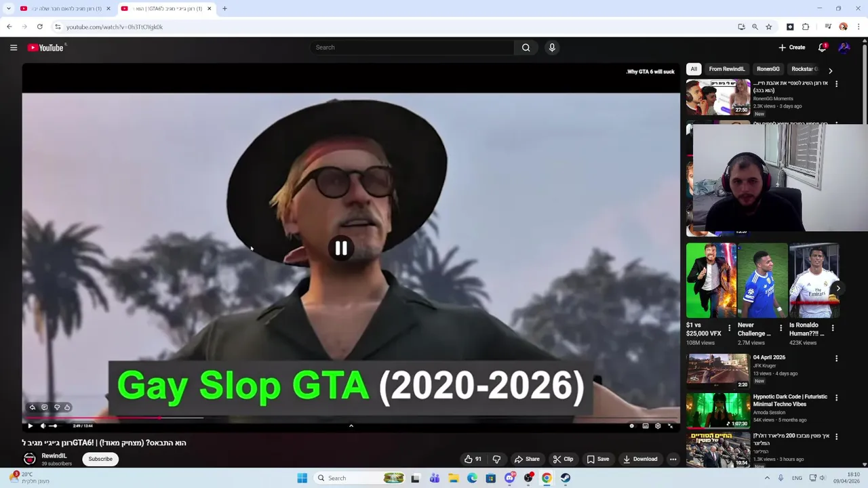Screen dimensions: 868x488
Task: Open options for $1 vs $25,000 VFX
Action: click(x=730, y=328)
